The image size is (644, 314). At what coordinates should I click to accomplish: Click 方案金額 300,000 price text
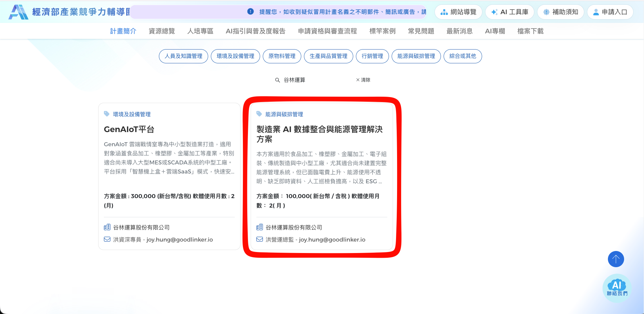pyautogui.click(x=169, y=200)
